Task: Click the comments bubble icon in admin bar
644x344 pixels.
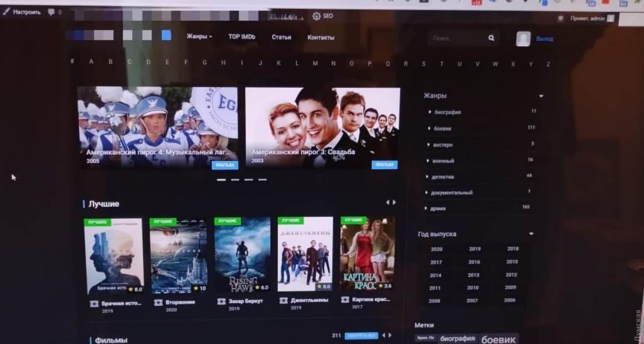Action: pyautogui.click(x=51, y=12)
